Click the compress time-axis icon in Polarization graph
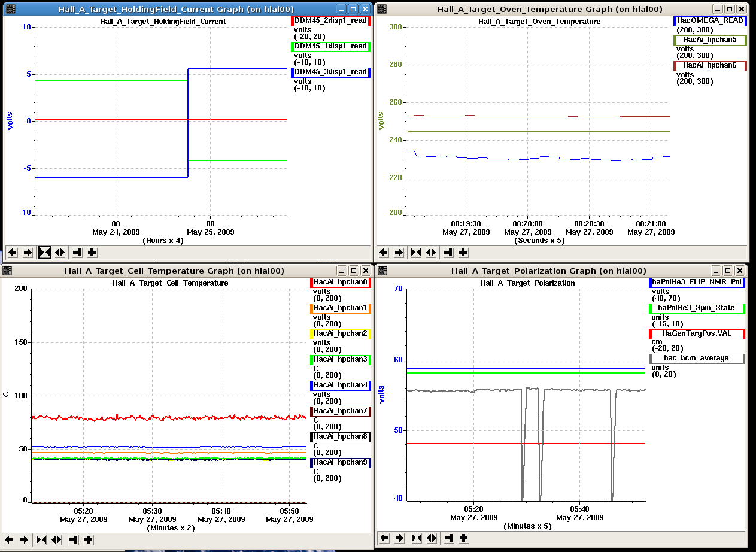The width and height of the screenshot is (756, 552). click(416, 538)
